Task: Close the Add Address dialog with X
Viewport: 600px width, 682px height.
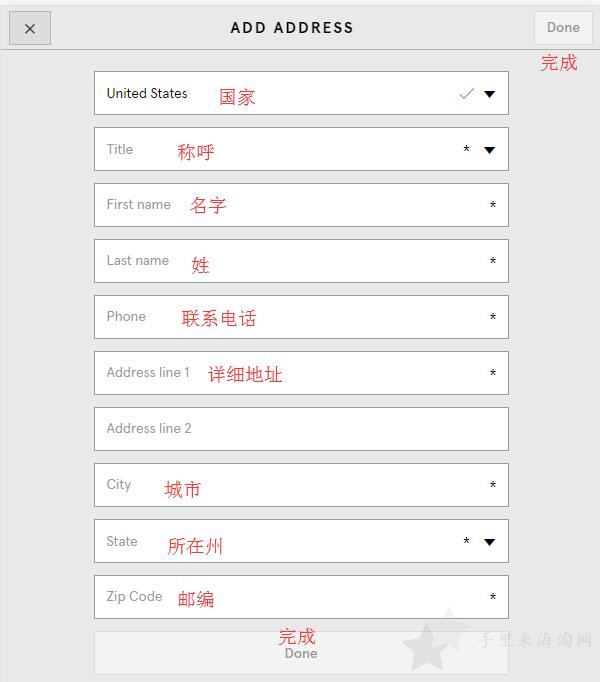Action: click(x=30, y=28)
